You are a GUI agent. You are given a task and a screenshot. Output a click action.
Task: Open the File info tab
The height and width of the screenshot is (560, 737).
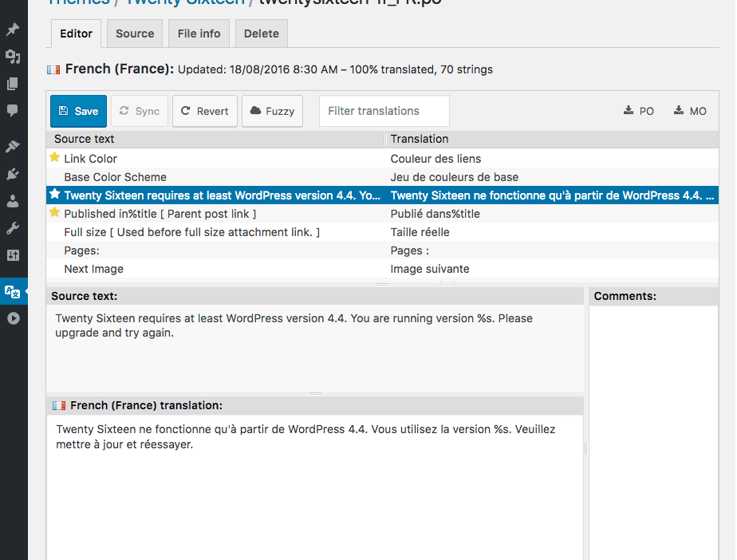[199, 34]
